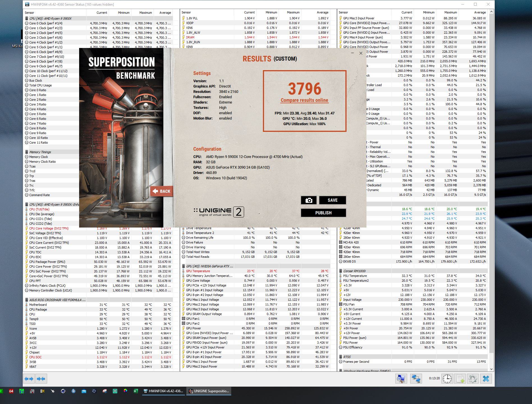Open the Excel taskbar icon
The image size is (532, 404).
coord(136,391)
